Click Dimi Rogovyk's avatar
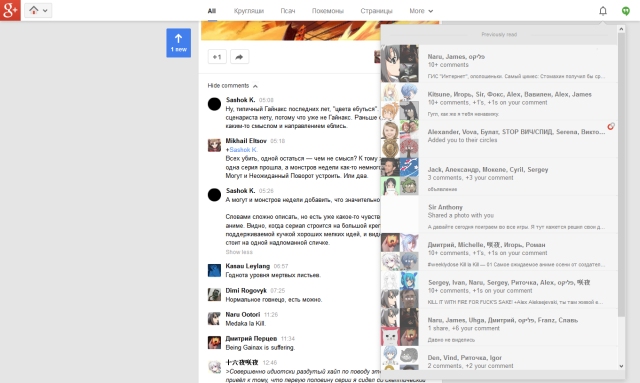Screen dimensions: 640x383 214,294
